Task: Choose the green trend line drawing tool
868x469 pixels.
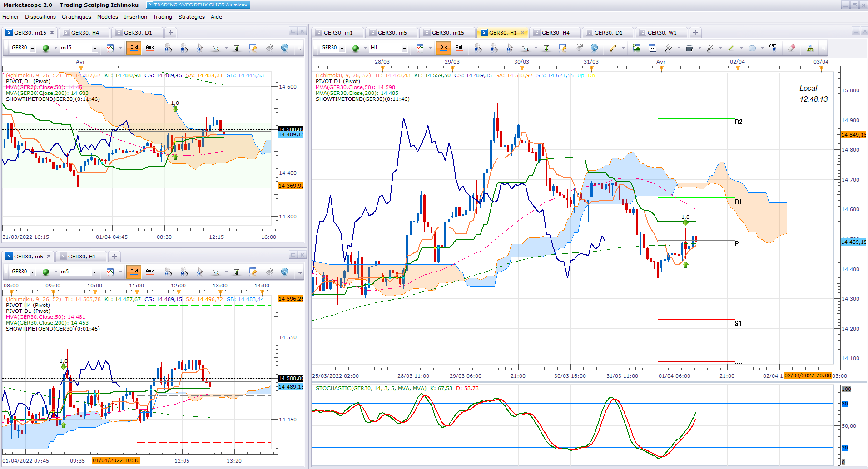Action: [x=731, y=48]
